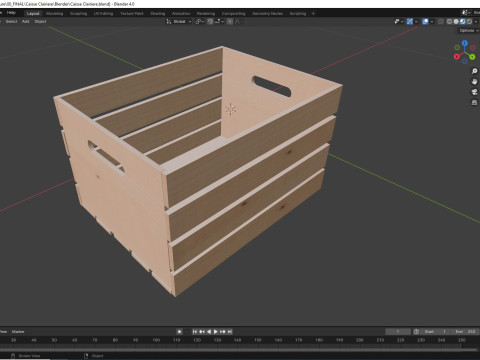Viewport: 480px width, 360px height.
Task: Open the overlays options dropdown arrow
Action: click(x=432, y=21)
